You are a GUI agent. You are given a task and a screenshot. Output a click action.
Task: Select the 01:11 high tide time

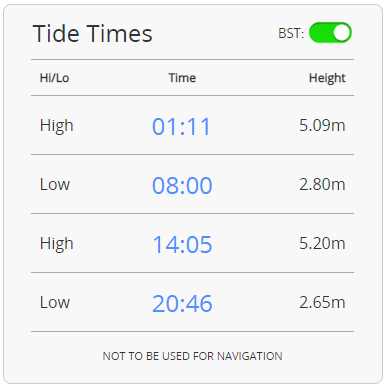click(x=182, y=127)
